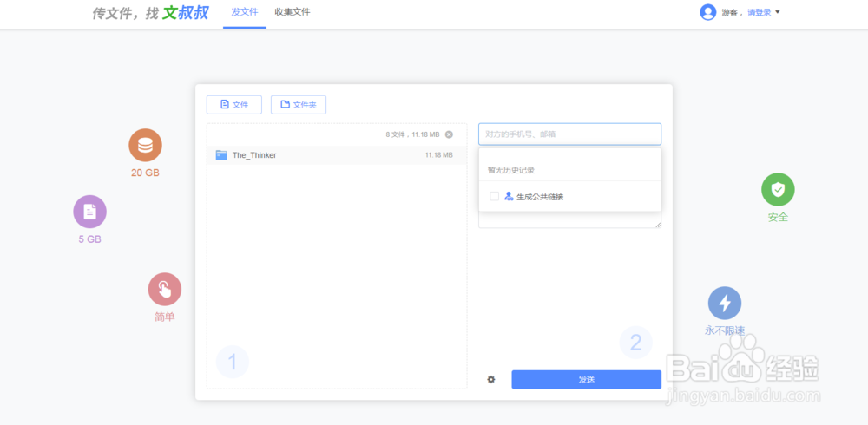This screenshot has height=425, width=868.
Task: Click the 8 文件, 11.18 MB summary text
Action: [412, 134]
